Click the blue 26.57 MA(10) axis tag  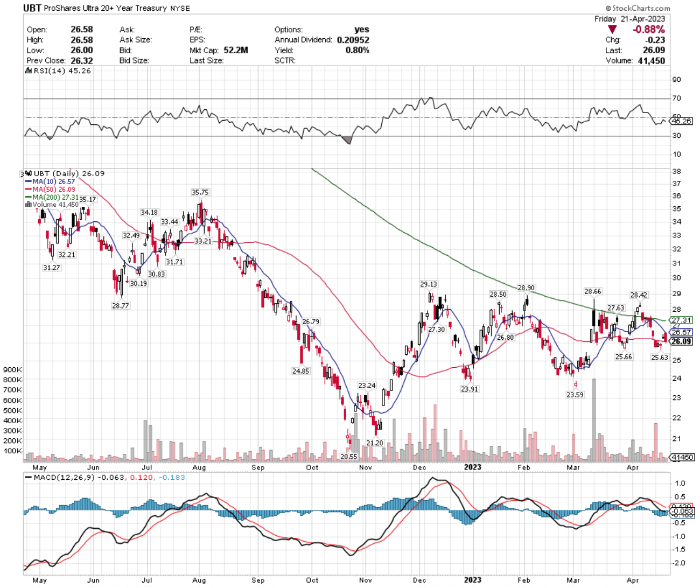(682, 332)
